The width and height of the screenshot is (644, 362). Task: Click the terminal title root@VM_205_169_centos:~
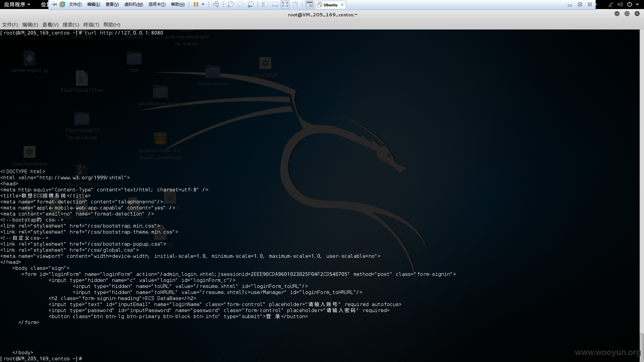tap(323, 15)
